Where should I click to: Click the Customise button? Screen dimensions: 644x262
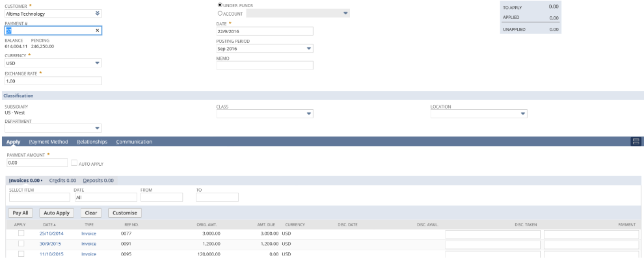coord(124,213)
